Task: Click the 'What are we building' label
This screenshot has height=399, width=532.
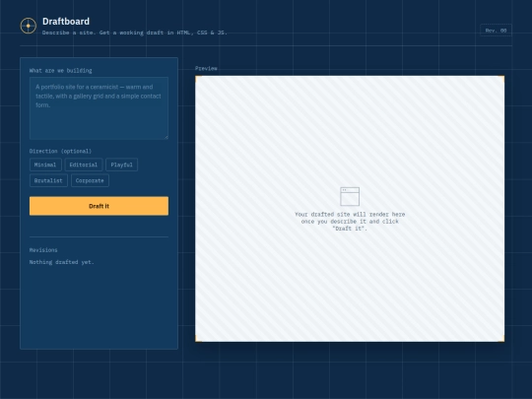Action: 61,71
